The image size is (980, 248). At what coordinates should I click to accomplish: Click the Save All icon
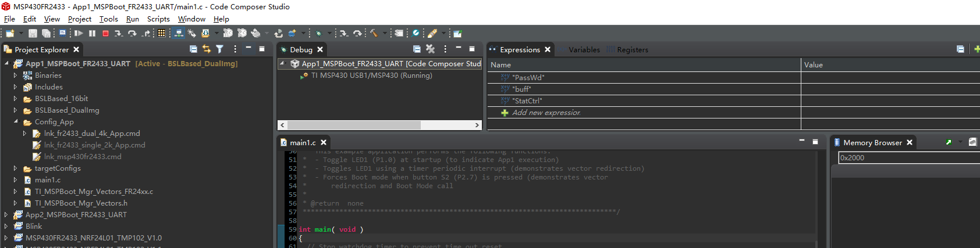[46, 33]
